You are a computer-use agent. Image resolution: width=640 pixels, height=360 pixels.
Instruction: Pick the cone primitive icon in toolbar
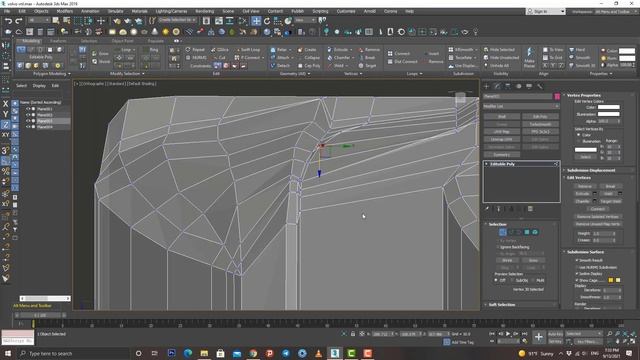click(x=155, y=31)
